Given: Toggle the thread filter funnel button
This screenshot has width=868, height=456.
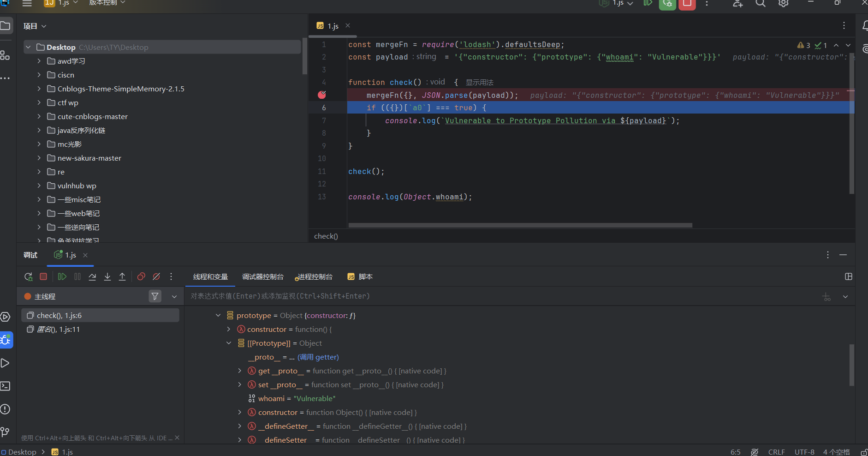Looking at the screenshot, I should coord(155,296).
